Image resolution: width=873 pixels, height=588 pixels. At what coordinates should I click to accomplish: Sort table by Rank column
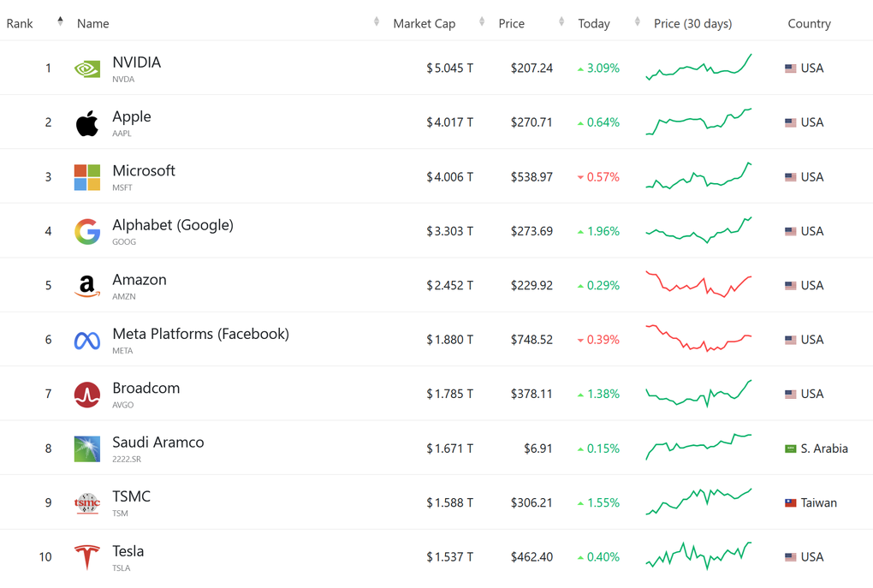pos(21,23)
